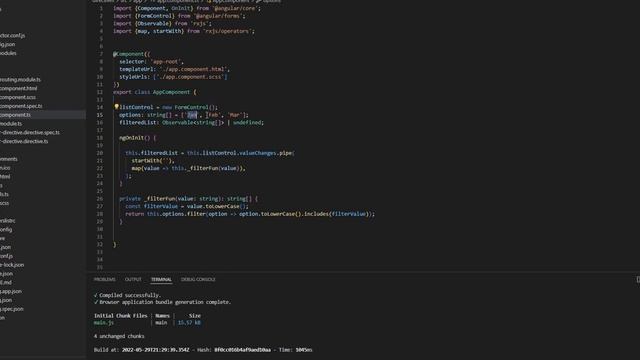
Task: Open the DEBUG CONSOLE tab
Action: click(198, 280)
